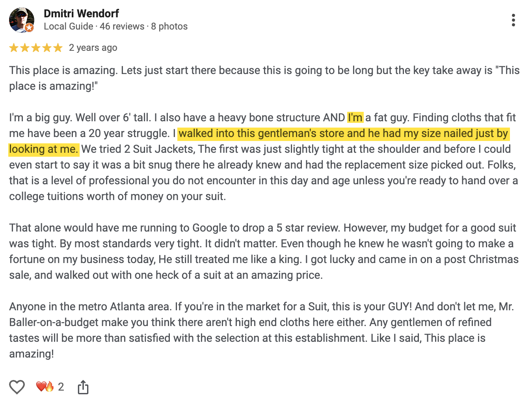This screenshot has height=404, width=532.
Task: Click the fifth gold rating star
Action: click(x=58, y=48)
